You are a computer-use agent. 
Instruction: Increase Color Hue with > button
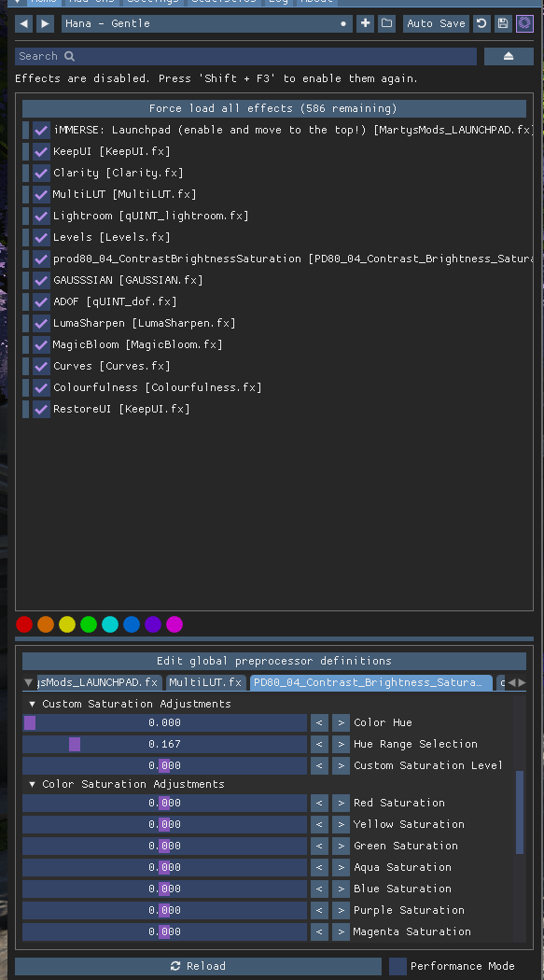[x=341, y=723]
